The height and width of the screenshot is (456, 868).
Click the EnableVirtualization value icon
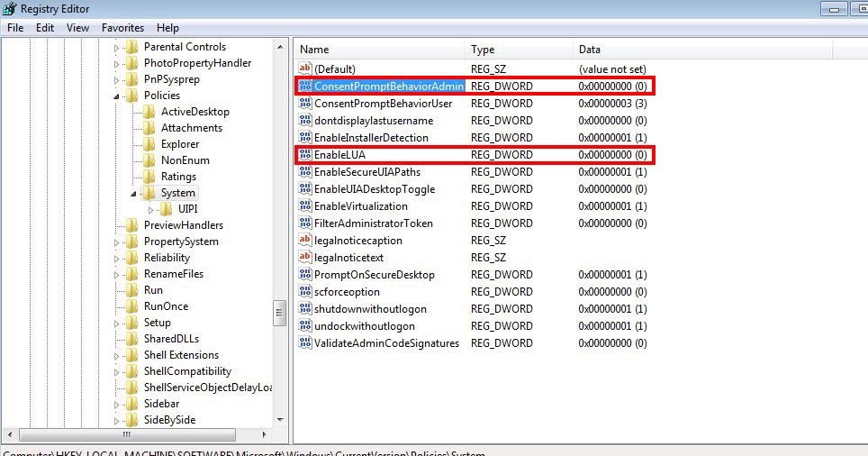(x=305, y=206)
